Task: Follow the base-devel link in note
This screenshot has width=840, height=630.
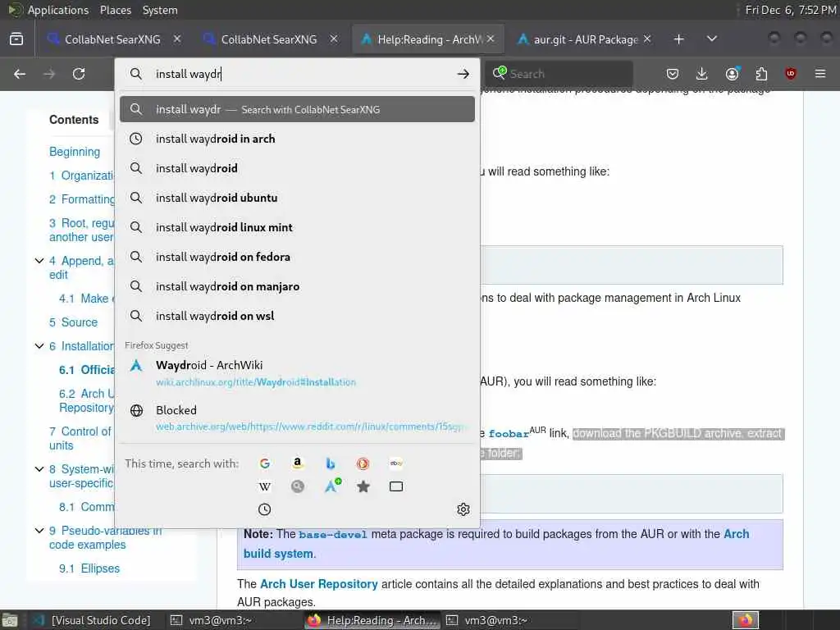Action: pyautogui.click(x=333, y=535)
